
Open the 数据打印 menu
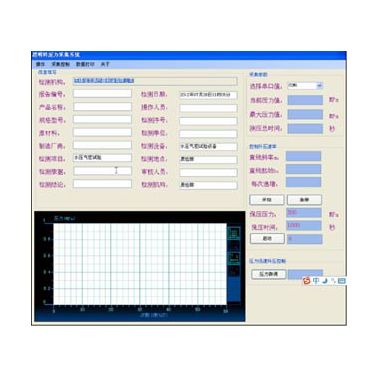tap(85, 64)
